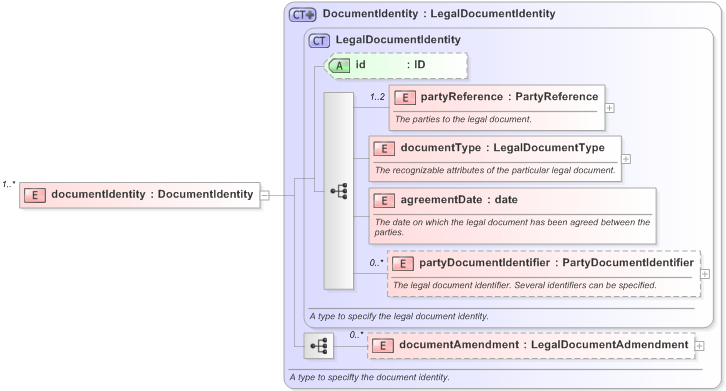
Task: Expand the partyReference element
Action: point(610,108)
